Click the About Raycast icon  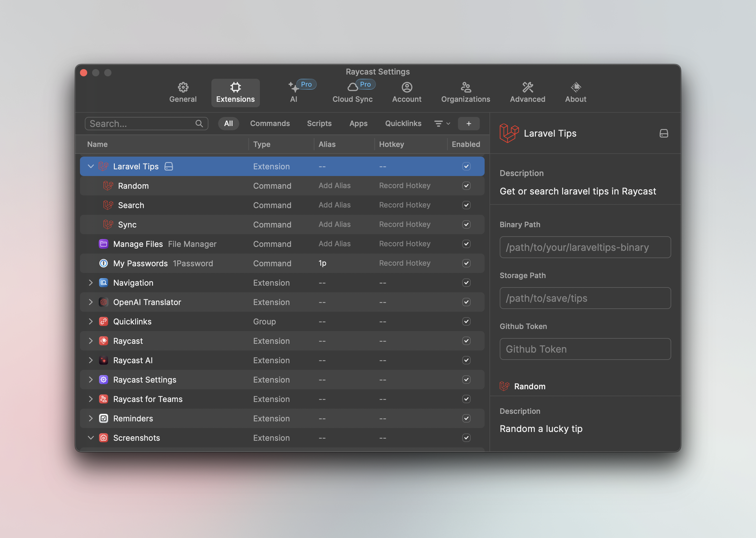pyautogui.click(x=575, y=87)
